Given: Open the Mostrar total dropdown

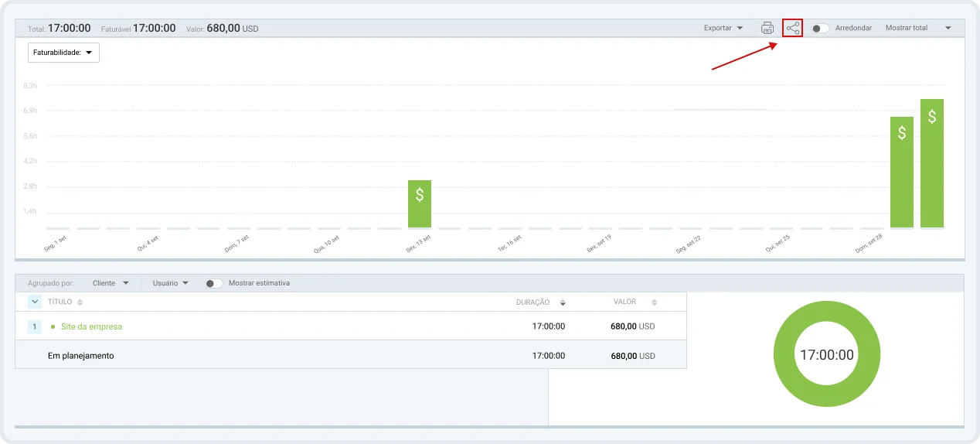Looking at the screenshot, I should click(918, 28).
